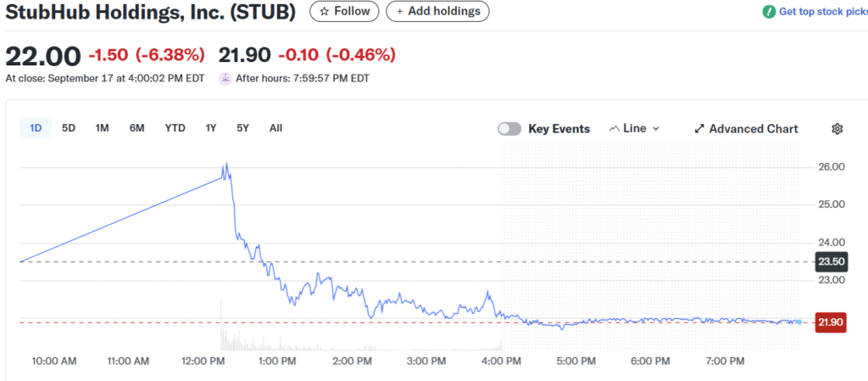
Task: Click the At close September 17 timestamp
Action: coord(104,79)
